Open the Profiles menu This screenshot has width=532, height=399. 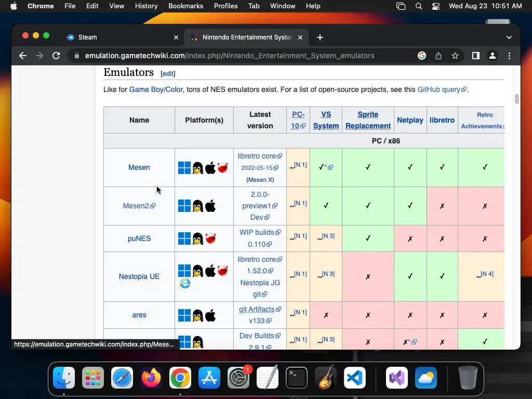pyautogui.click(x=225, y=6)
